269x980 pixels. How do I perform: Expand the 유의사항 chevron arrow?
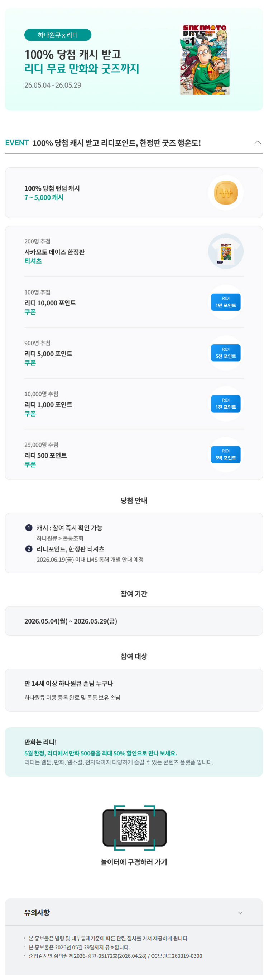240,913
